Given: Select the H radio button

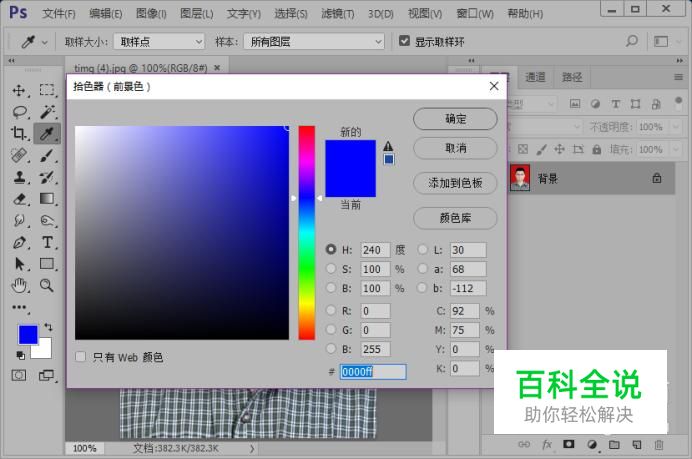Looking at the screenshot, I should [x=331, y=249].
